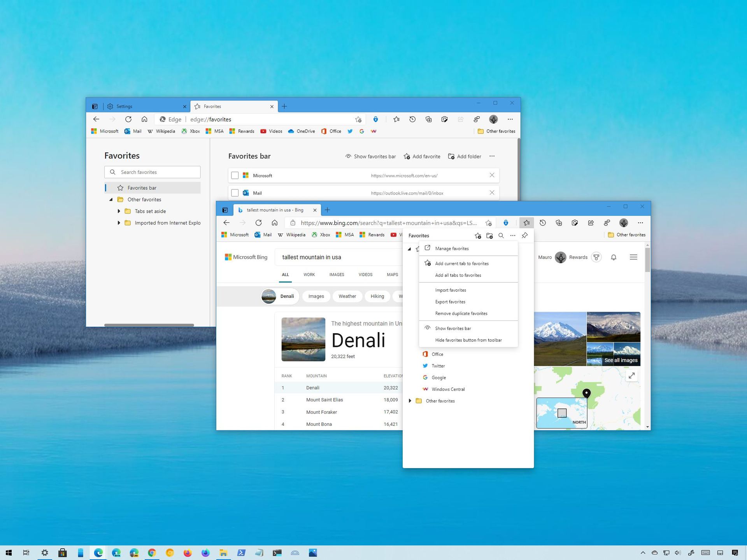Expand Other favorites folder in the flyout

[410, 401]
